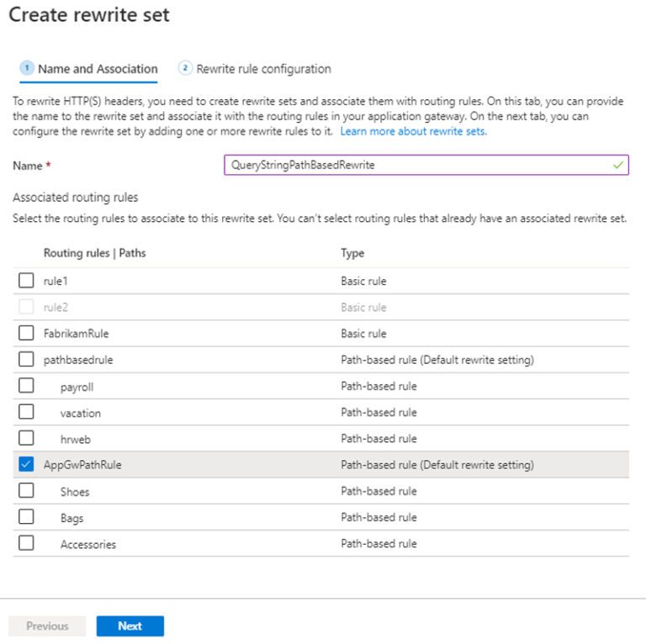Tick the Shoes path checkbox
Screen dimensions: 646x644
click(26, 491)
